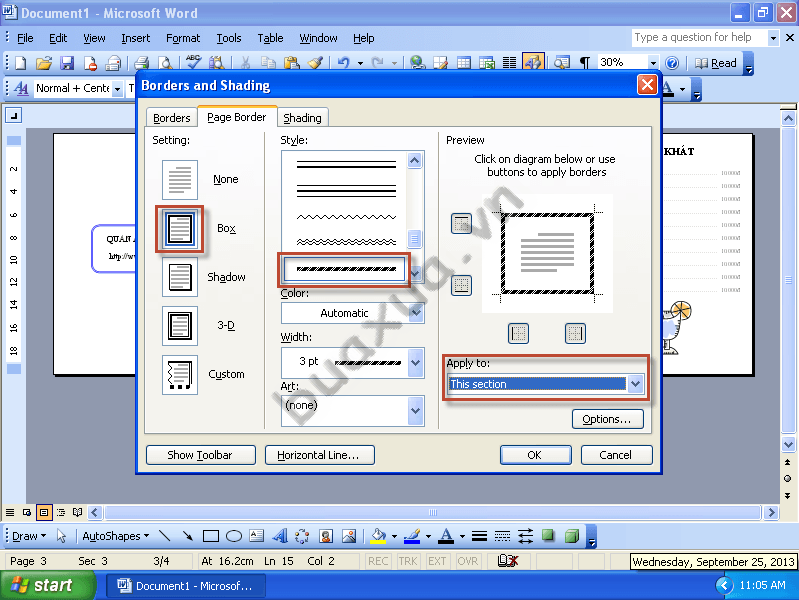This screenshot has height=600, width=799.
Task: Toggle the top border button in Preview
Action: [462, 223]
